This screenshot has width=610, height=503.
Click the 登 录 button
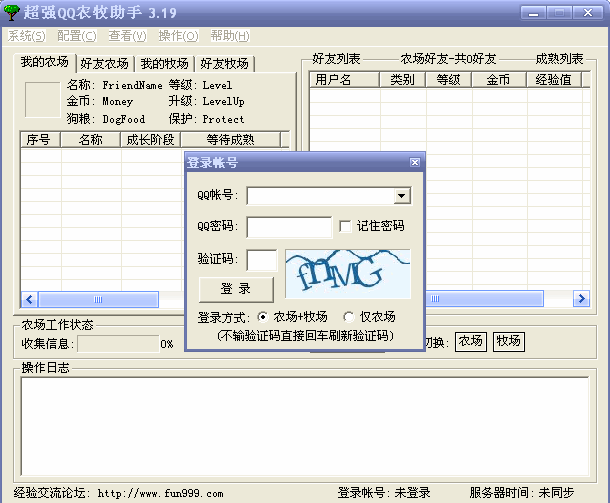[236, 289]
